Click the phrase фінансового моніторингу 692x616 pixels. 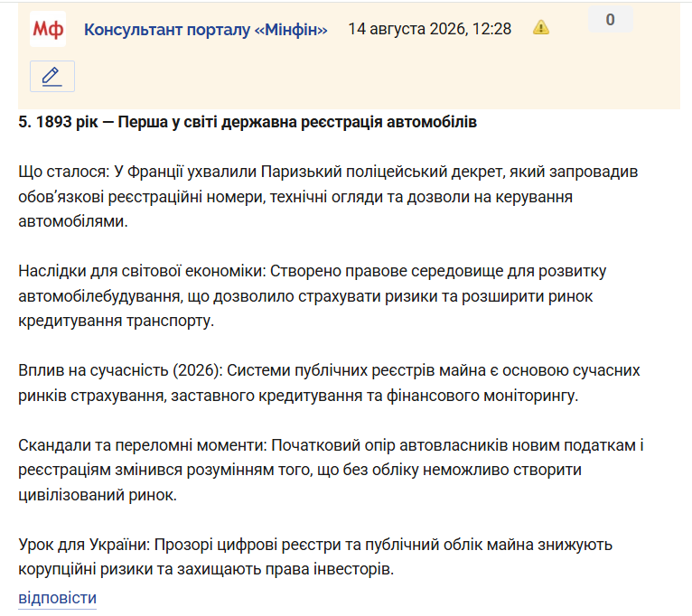pyautogui.click(x=482, y=396)
